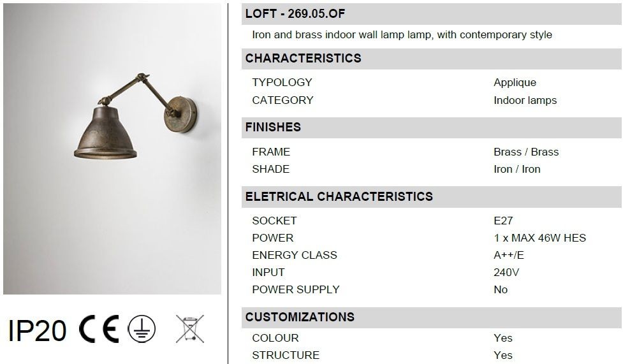The height and width of the screenshot is (364, 623).
Task: Click the Brass / Brass frame value
Action: point(526,152)
